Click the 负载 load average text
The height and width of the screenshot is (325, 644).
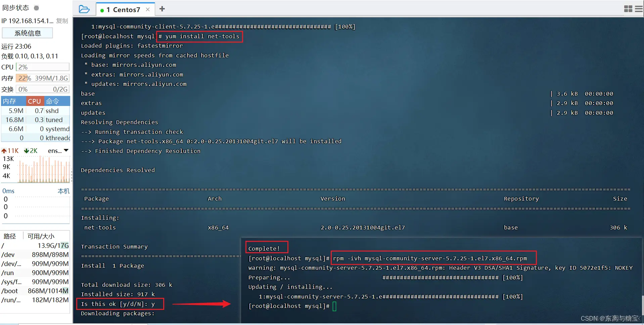click(30, 56)
